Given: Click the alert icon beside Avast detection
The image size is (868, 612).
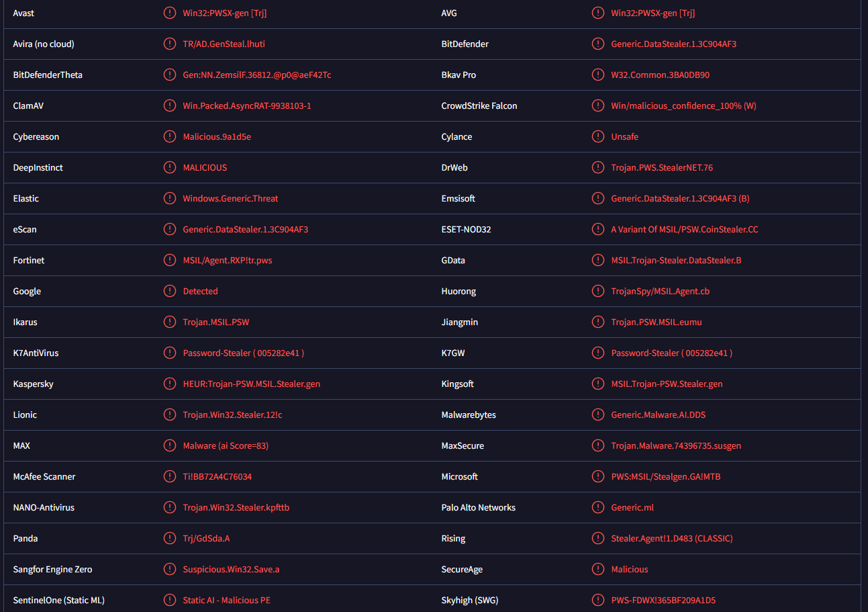Looking at the screenshot, I should [x=170, y=13].
